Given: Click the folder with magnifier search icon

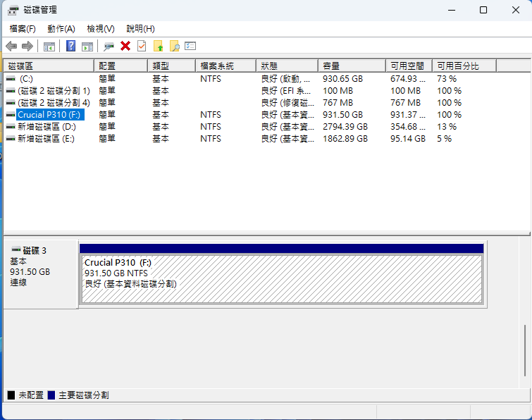Looking at the screenshot, I should pyautogui.click(x=174, y=46).
